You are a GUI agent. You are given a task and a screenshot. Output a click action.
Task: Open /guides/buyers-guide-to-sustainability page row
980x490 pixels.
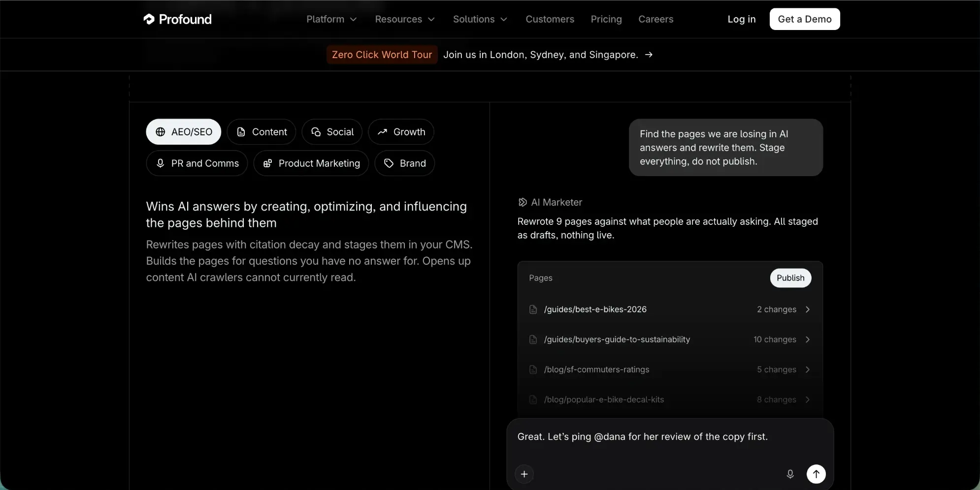[670, 339]
